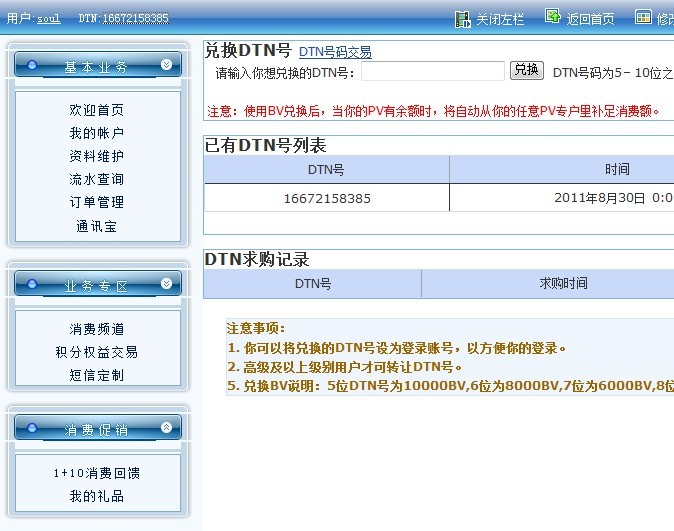The width and height of the screenshot is (674, 531).
Task: Click the DTN号 column header in 已有DTN号列表
Action: (x=326, y=170)
